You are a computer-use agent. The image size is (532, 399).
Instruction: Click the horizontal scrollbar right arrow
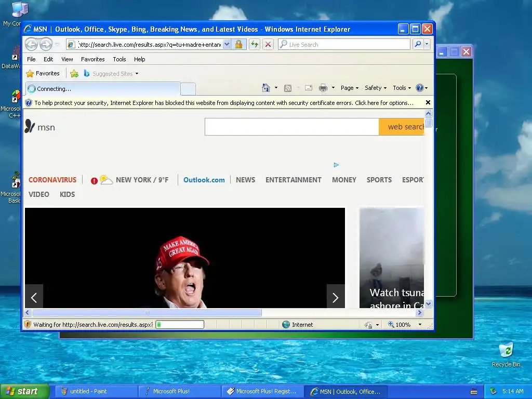420,312
